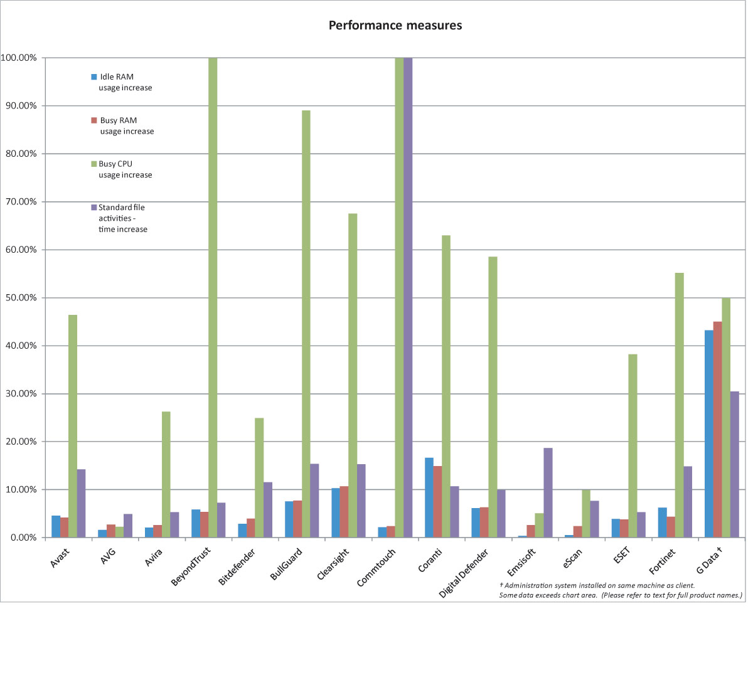The height and width of the screenshot is (700, 753).
Task: Click Digital Defender's green Busy CPU bar
Action: [x=493, y=397]
